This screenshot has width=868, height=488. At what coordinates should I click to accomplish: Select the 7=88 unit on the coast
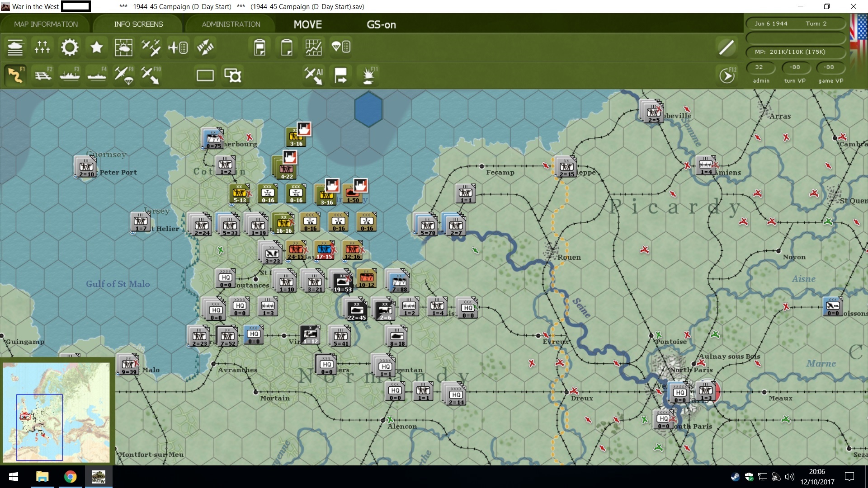[x=399, y=282]
